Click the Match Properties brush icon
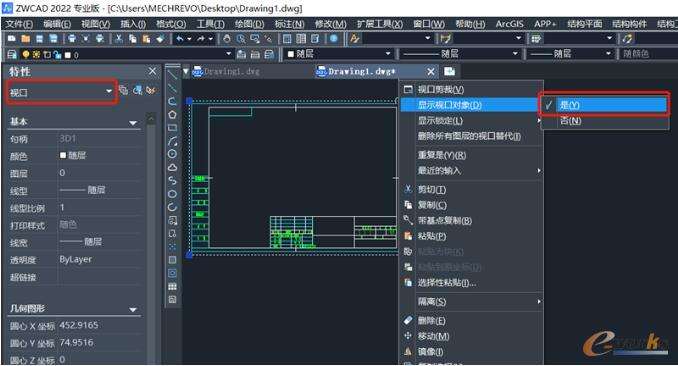Screen dimensions: 678x366 pos(160,39)
